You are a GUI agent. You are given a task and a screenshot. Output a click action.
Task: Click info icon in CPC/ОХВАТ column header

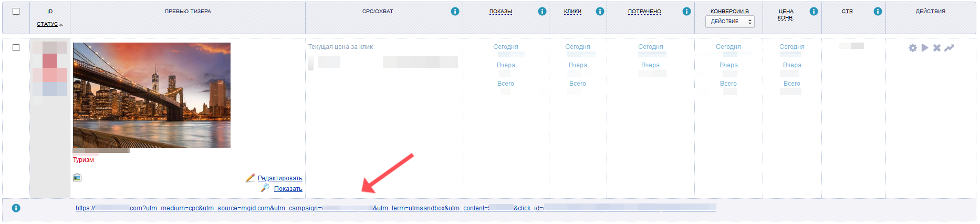455,12
